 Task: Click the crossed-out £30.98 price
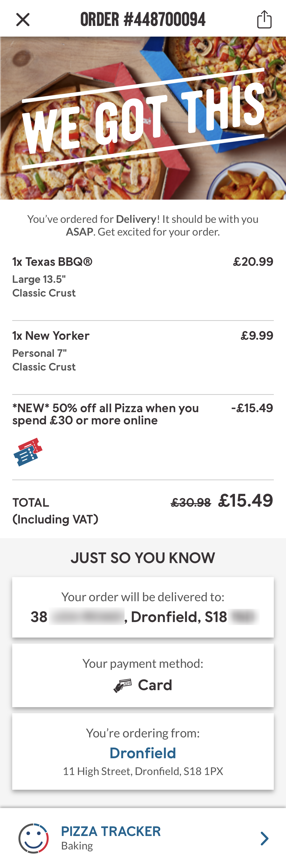pos(191,502)
